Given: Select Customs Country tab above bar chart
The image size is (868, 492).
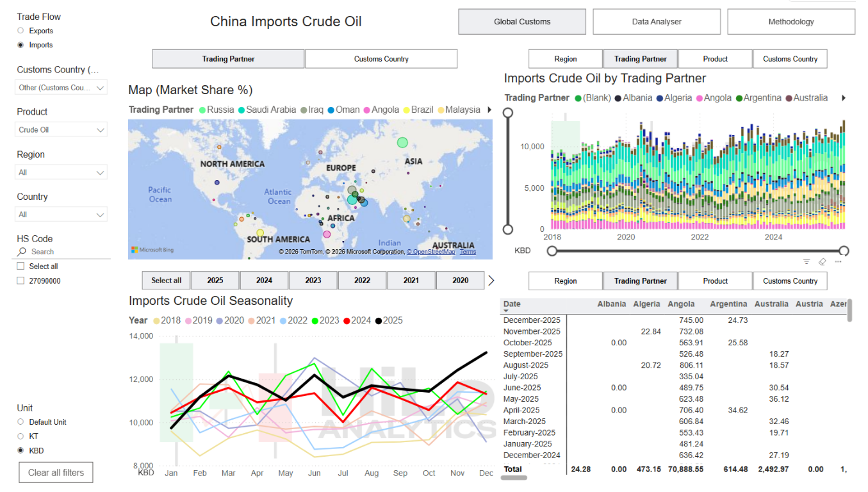Looking at the screenshot, I should [x=790, y=59].
